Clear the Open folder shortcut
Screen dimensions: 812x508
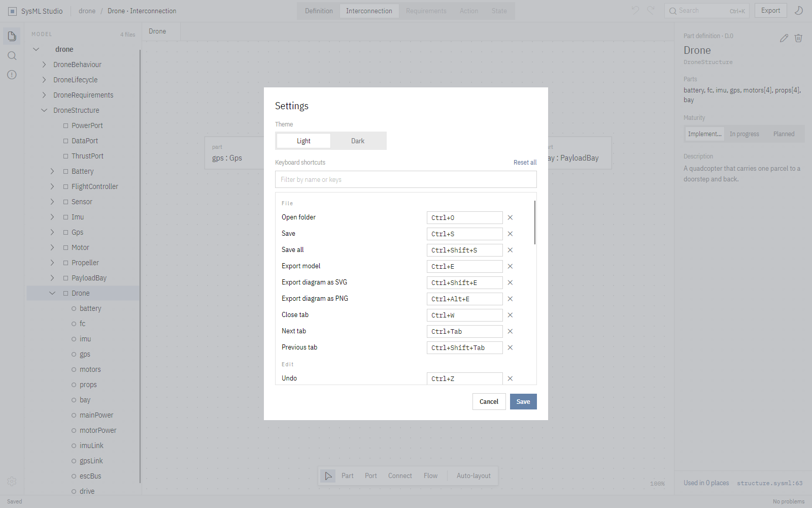click(x=510, y=217)
